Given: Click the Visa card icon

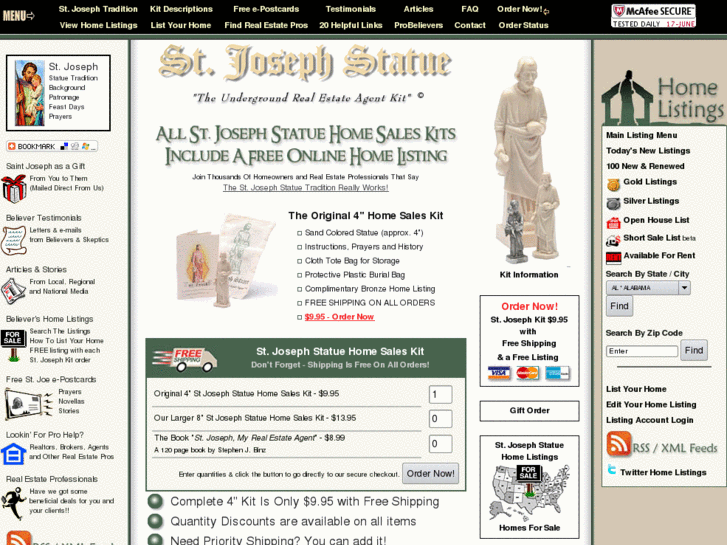Looking at the screenshot, I should pos(499,373).
